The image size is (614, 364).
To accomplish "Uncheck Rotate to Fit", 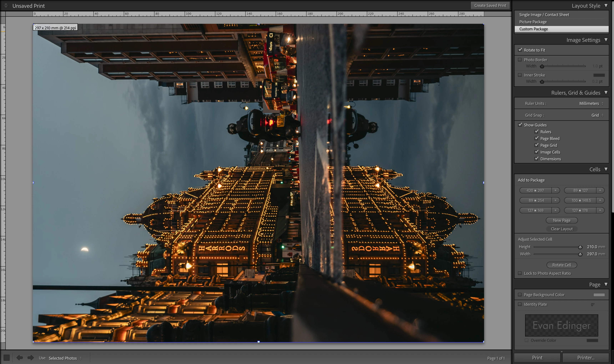I will 520,50.
